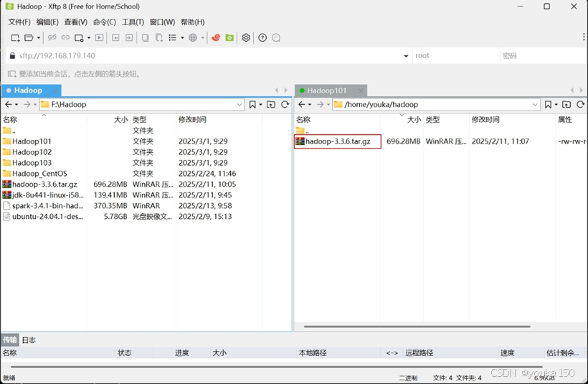Switch to the 传输 transfer tab
The height and width of the screenshot is (384, 588).
pos(10,340)
